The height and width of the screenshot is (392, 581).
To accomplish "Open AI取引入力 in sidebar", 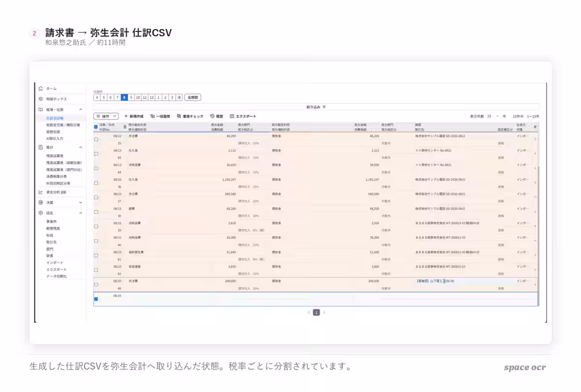I will click(x=55, y=138).
